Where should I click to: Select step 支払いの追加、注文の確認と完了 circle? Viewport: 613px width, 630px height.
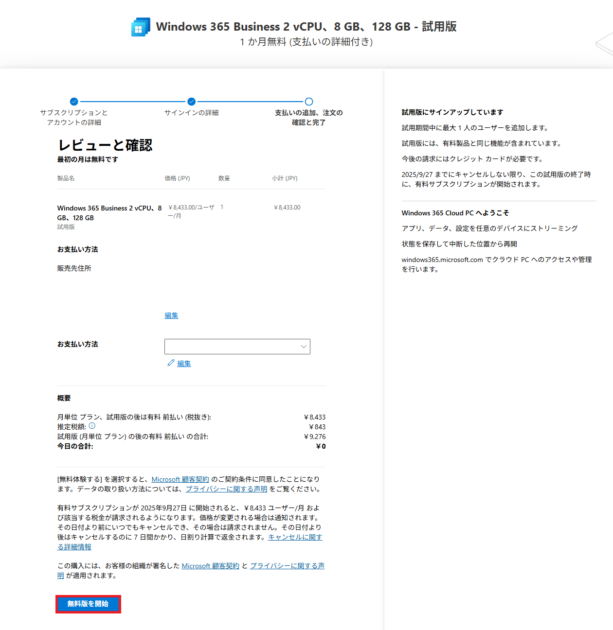click(309, 101)
